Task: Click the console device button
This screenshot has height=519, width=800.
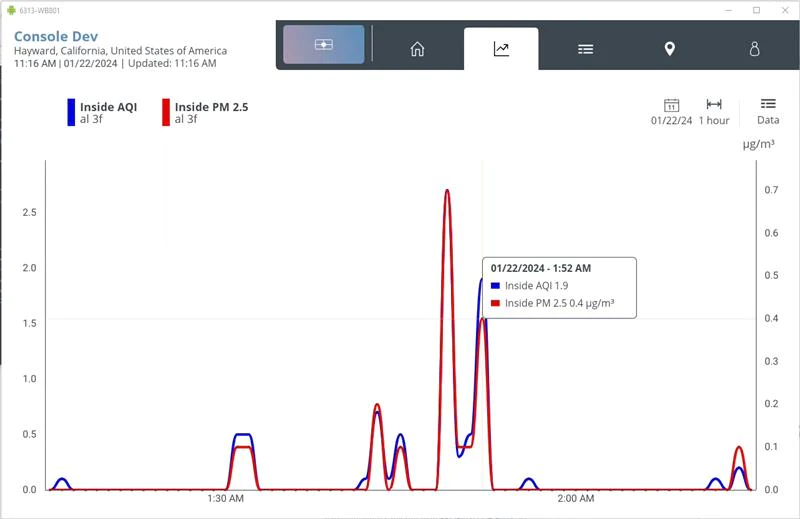Action: pyautogui.click(x=323, y=45)
